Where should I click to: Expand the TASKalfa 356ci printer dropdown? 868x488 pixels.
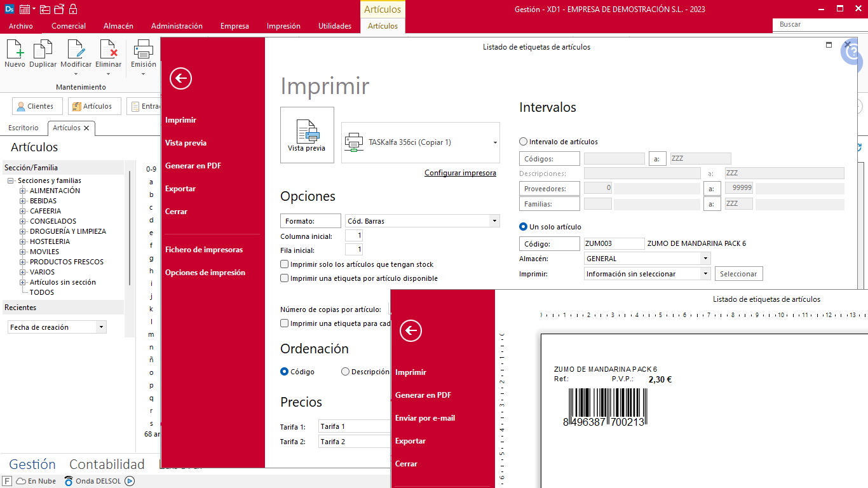pos(494,143)
